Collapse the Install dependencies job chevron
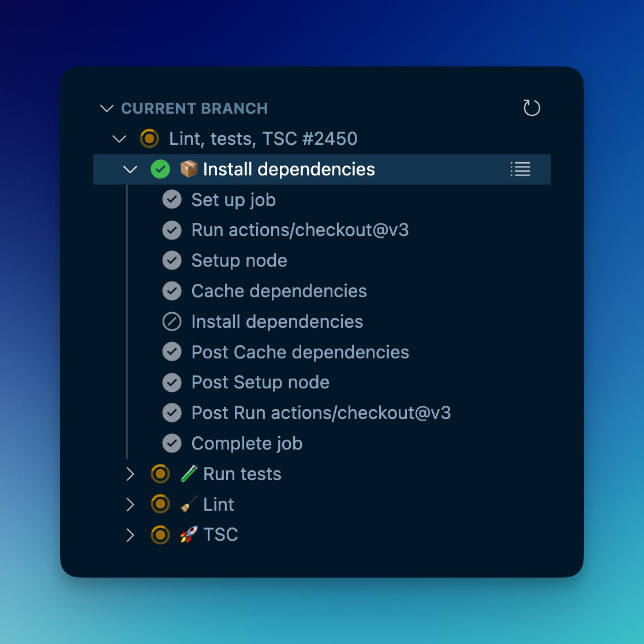The image size is (644, 644). (x=130, y=169)
